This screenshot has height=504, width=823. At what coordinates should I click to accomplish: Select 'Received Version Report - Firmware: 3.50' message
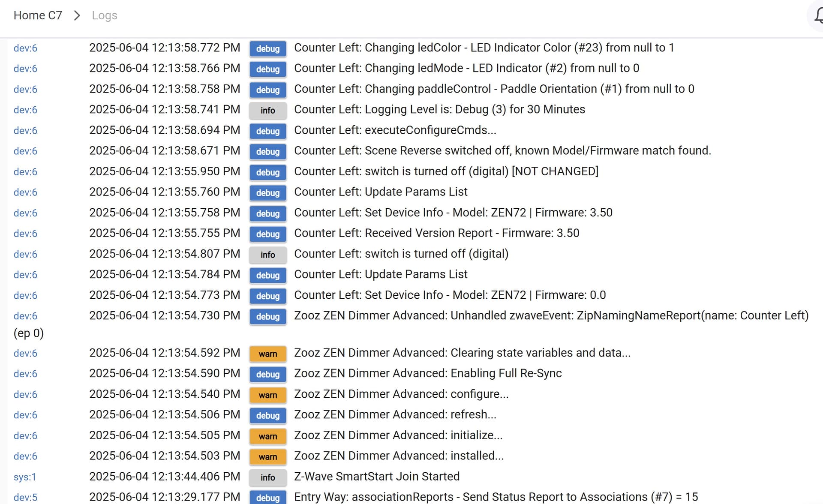tap(437, 233)
